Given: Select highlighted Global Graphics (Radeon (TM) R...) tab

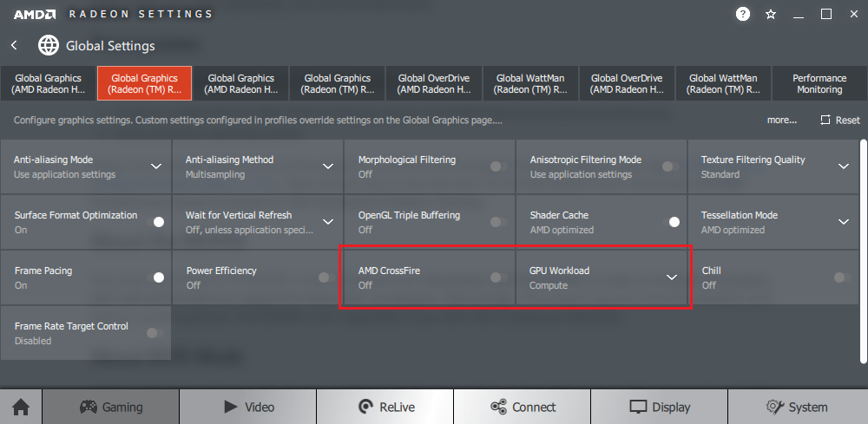Looking at the screenshot, I should point(144,83).
